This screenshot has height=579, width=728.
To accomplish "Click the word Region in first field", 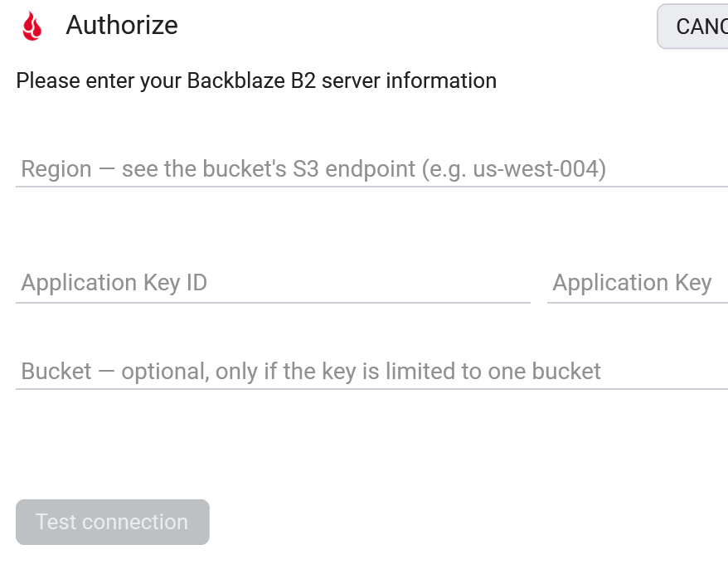I will coord(56,169).
